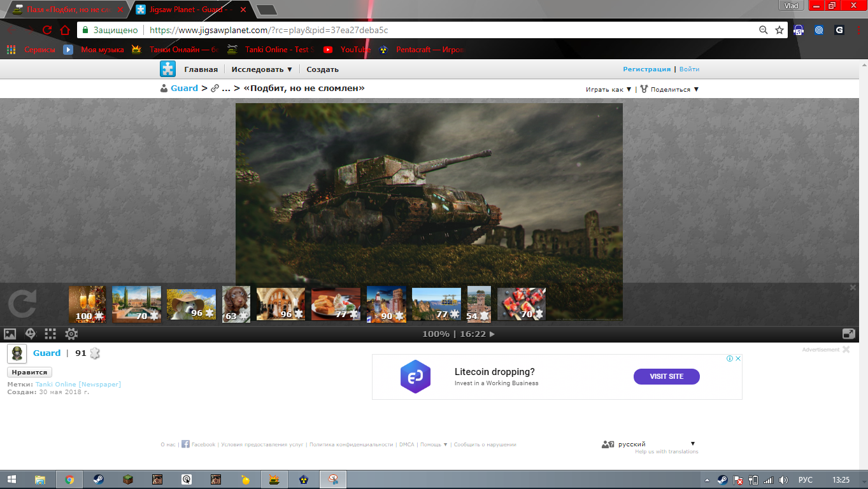Open the watermelon popsicles 70-piece thumbnail

[522, 304]
